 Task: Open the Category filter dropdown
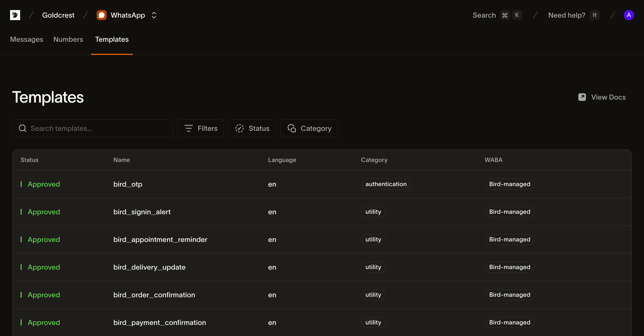pyautogui.click(x=309, y=128)
